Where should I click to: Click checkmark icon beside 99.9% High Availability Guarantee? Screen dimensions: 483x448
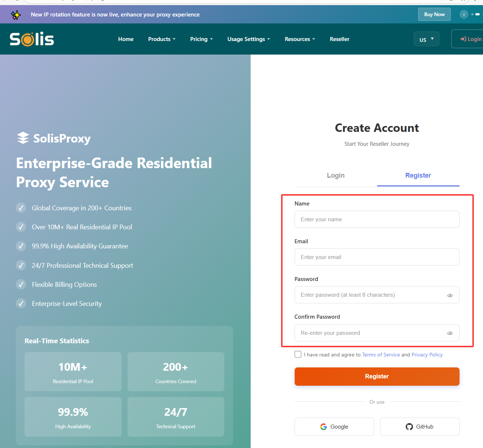(x=21, y=246)
